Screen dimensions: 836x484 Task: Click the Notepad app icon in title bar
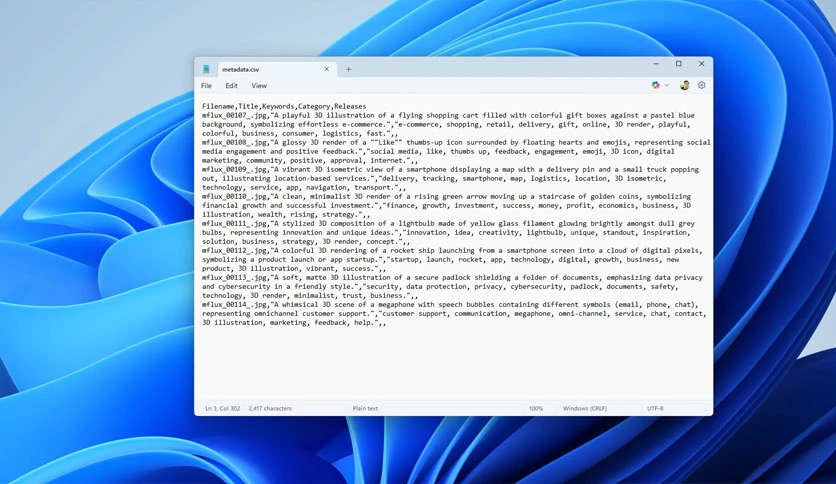coord(206,69)
